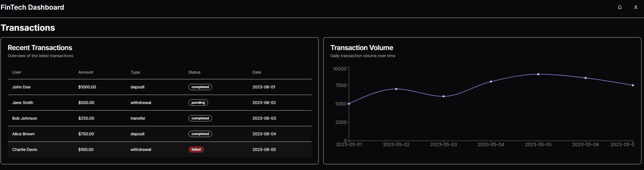The height and width of the screenshot is (170, 644).
Task: Click the failed status badge
Action: pos(196,150)
